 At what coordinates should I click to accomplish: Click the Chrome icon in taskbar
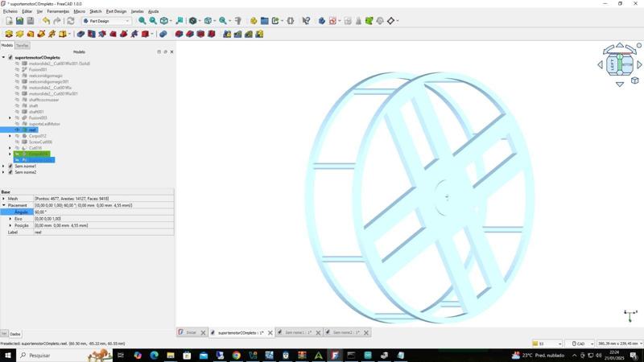click(x=236, y=356)
